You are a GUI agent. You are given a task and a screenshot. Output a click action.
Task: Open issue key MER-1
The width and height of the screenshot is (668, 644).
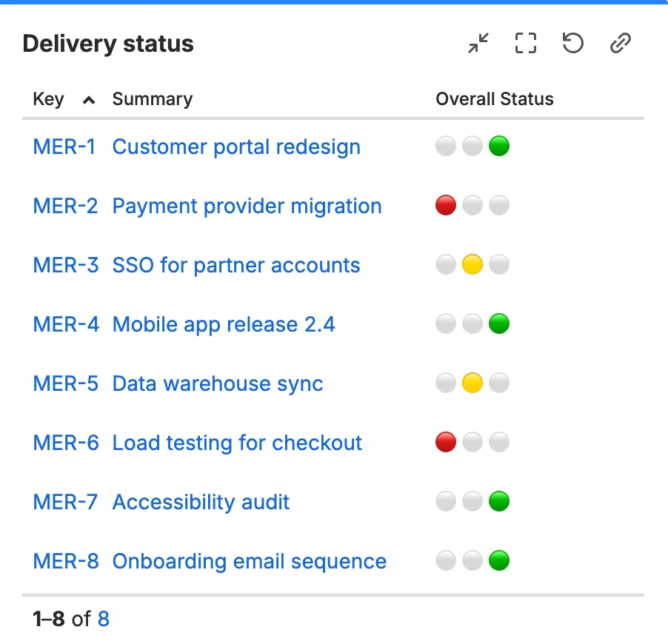(64, 147)
